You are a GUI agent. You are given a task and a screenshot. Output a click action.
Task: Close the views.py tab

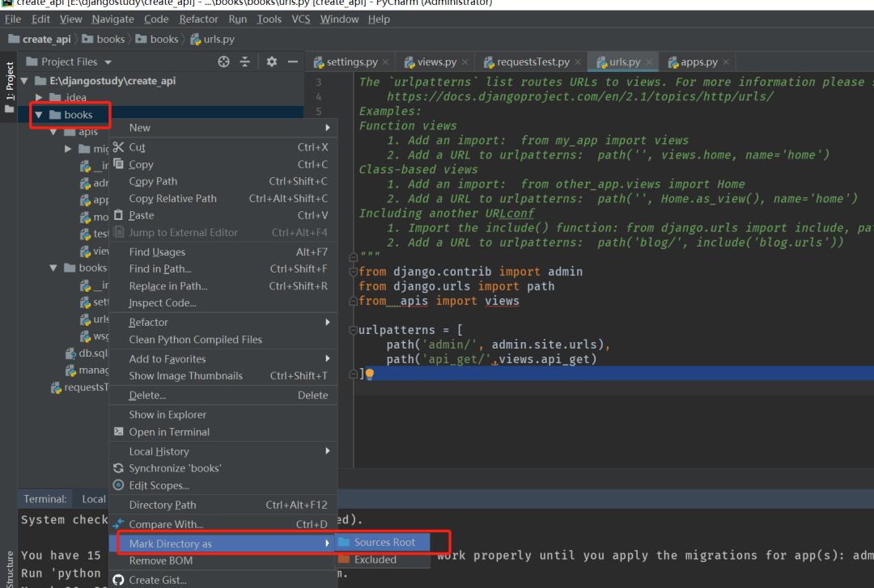[465, 61]
